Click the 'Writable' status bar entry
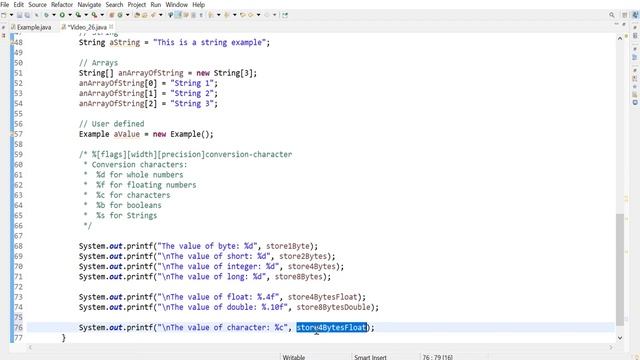This screenshot has height=360, width=640. click(294, 357)
